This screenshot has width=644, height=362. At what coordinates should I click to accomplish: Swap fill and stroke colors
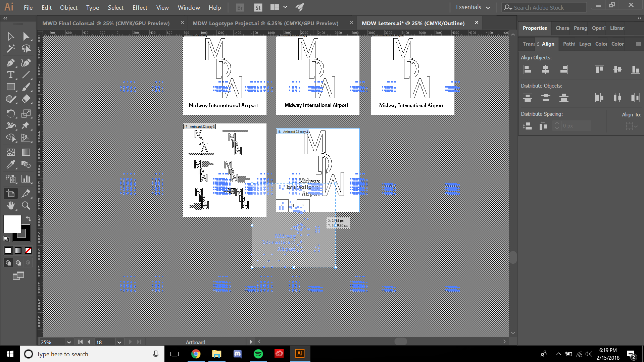point(28,219)
